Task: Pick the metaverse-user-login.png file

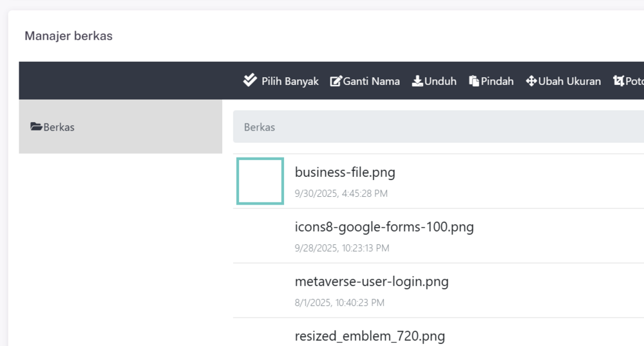Action: coord(372,282)
